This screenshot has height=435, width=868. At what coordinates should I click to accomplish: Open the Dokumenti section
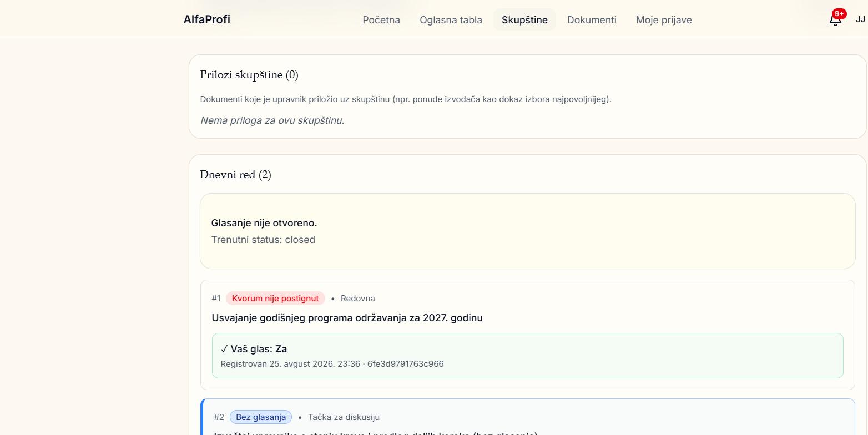592,20
